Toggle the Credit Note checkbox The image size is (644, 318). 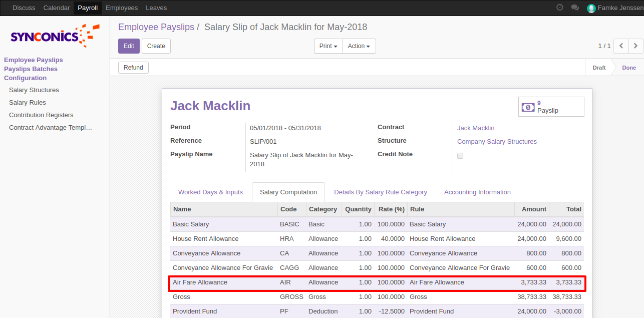(460, 156)
